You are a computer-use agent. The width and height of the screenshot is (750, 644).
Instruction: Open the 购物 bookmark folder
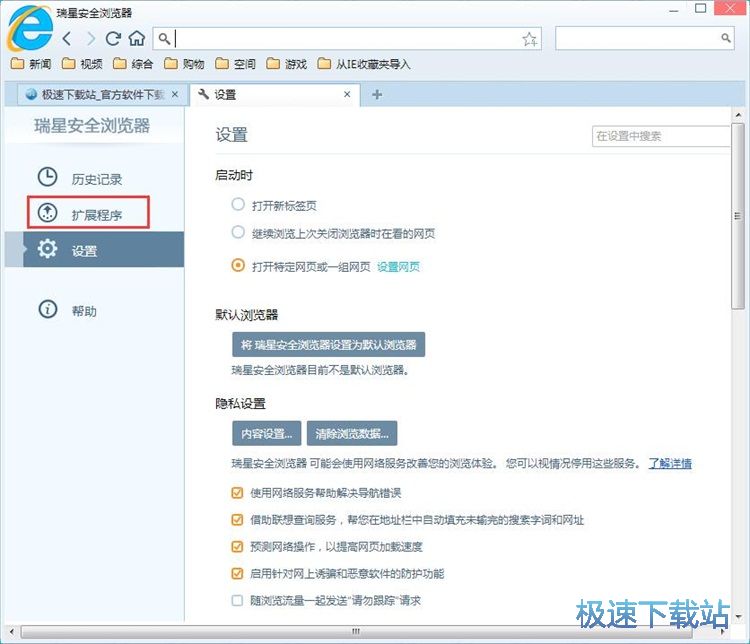coord(184,64)
